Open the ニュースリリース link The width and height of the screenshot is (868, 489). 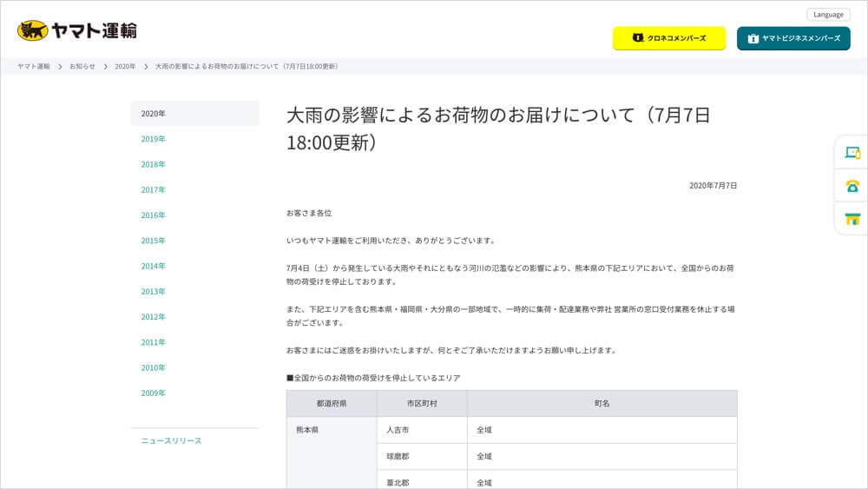click(171, 440)
